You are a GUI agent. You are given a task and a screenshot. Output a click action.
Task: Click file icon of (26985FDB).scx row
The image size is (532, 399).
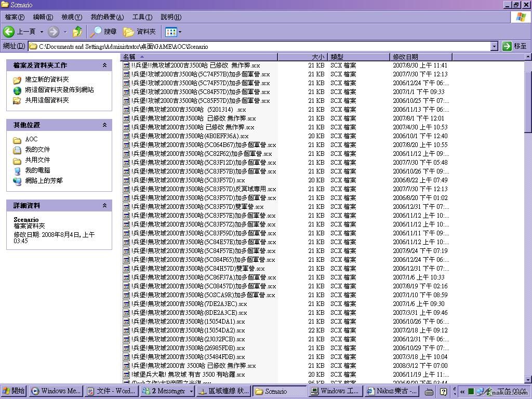pos(126,348)
